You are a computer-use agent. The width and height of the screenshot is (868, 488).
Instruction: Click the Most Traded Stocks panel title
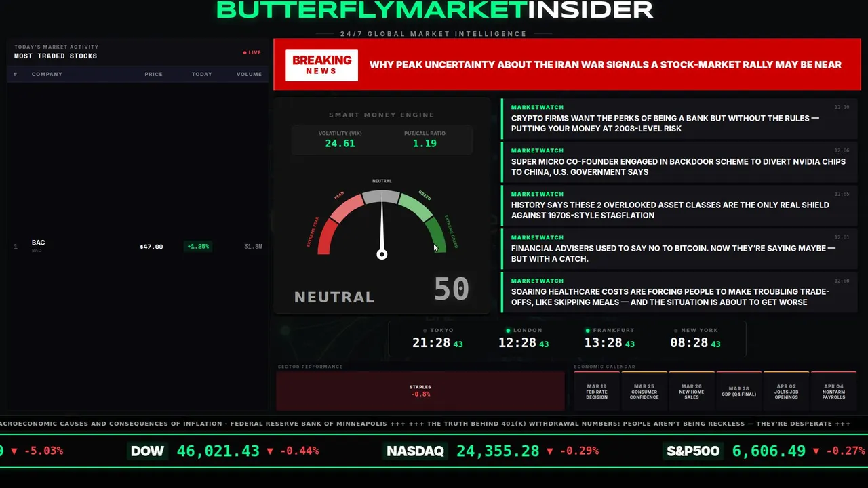pyautogui.click(x=56, y=56)
